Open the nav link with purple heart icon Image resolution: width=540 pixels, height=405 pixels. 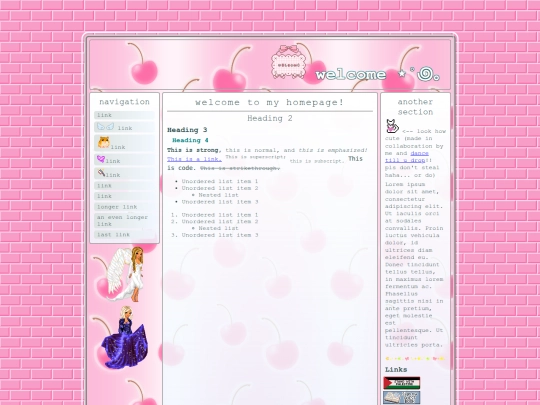pos(124,160)
